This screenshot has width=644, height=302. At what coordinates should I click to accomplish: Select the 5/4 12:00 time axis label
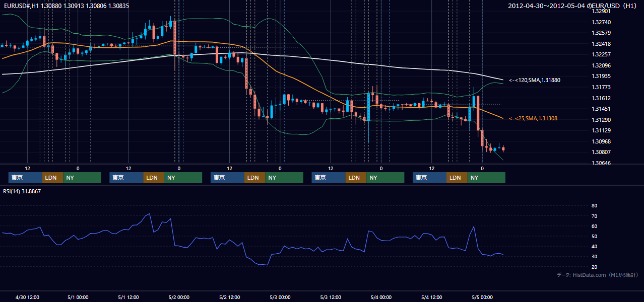click(x=431, y=297)
